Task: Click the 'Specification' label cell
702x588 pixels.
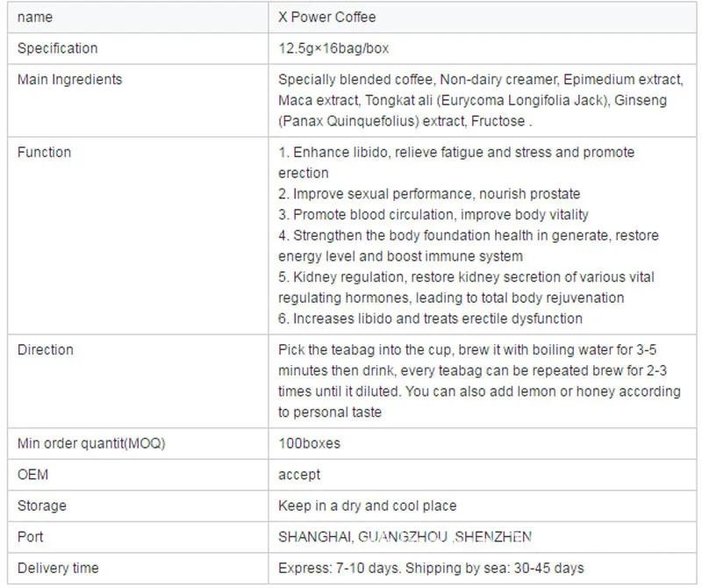Action: (58, 48)
